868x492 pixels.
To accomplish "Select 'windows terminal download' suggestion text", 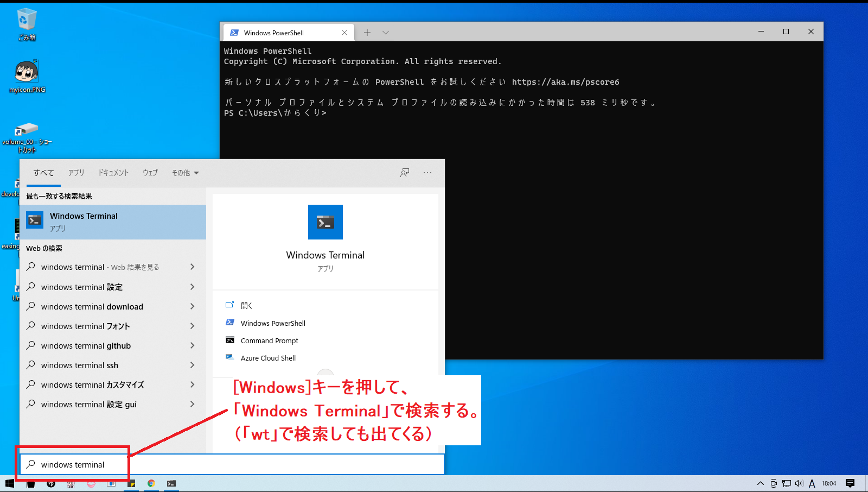I will coord(92,307).
